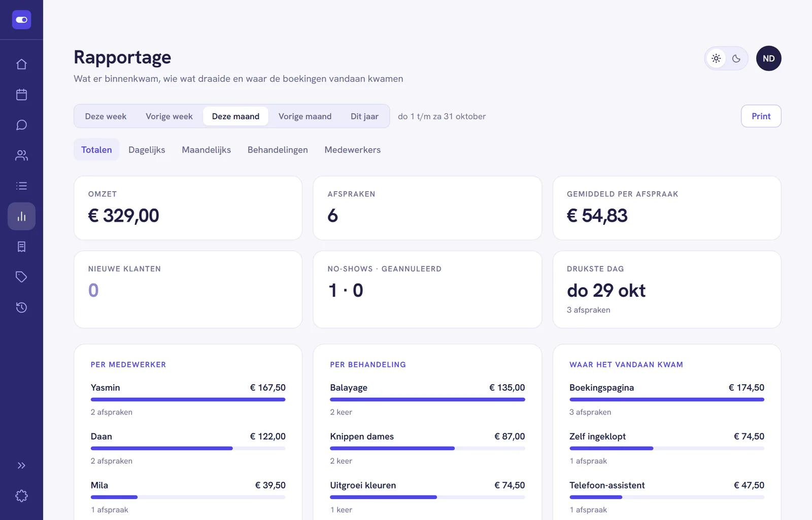Switch to the Maandelijks tab

206,150
